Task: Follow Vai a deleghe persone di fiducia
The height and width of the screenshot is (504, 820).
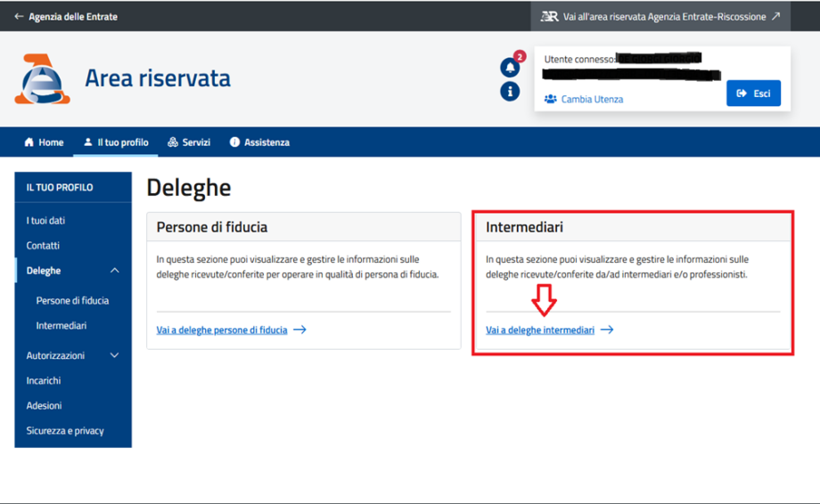Action: (x=222, y=329)
